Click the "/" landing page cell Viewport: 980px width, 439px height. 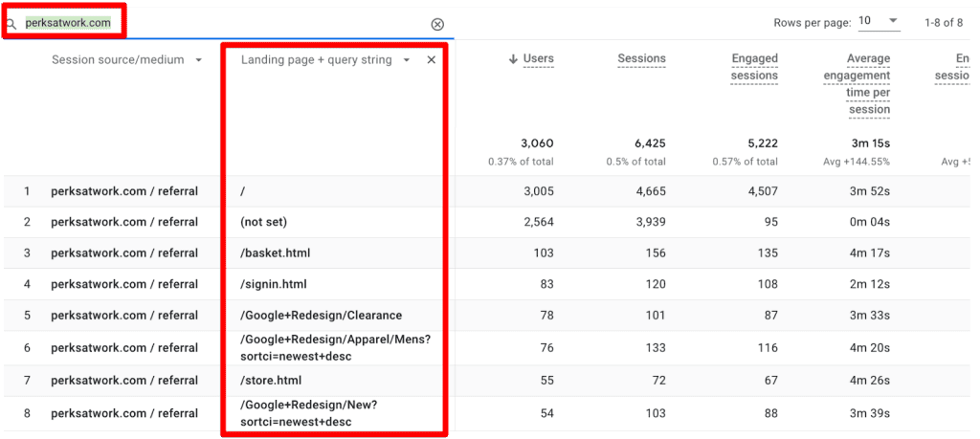[242, 191]
